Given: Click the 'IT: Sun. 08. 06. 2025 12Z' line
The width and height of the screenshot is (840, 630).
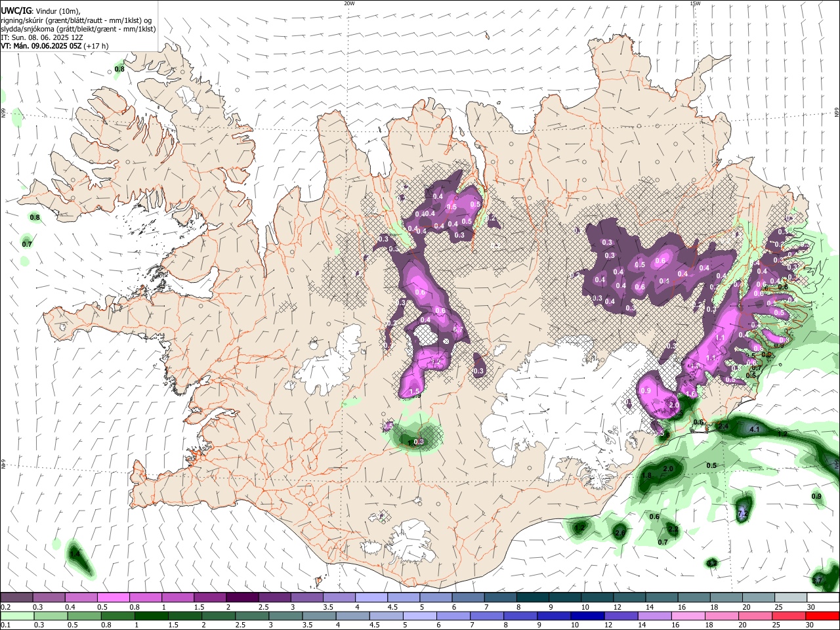Looking at the screenshot, I should point(42,37).
